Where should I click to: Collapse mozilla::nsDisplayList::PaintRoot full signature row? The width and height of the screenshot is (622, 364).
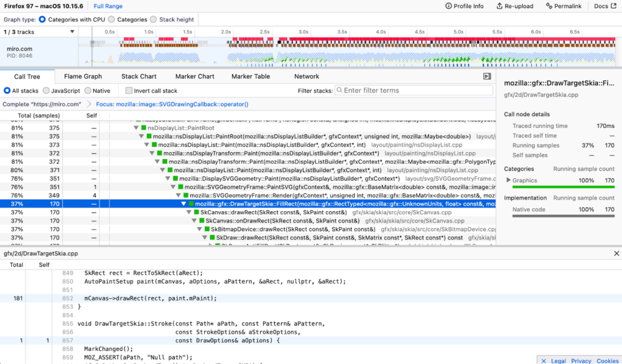pos(142,136)
